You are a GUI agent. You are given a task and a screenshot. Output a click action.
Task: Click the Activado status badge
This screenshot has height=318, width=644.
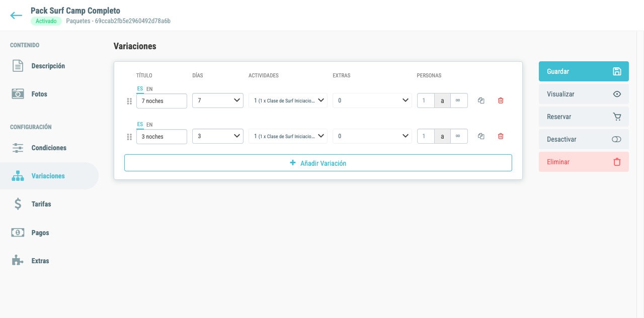(46, 21)
